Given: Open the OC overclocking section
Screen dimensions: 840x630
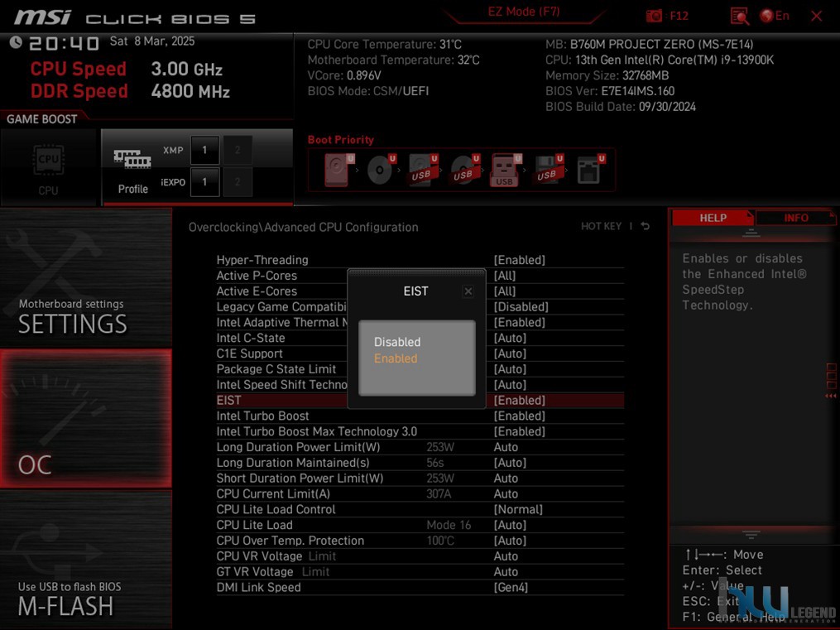Looking at the screenshot, I should click(86, 418).
